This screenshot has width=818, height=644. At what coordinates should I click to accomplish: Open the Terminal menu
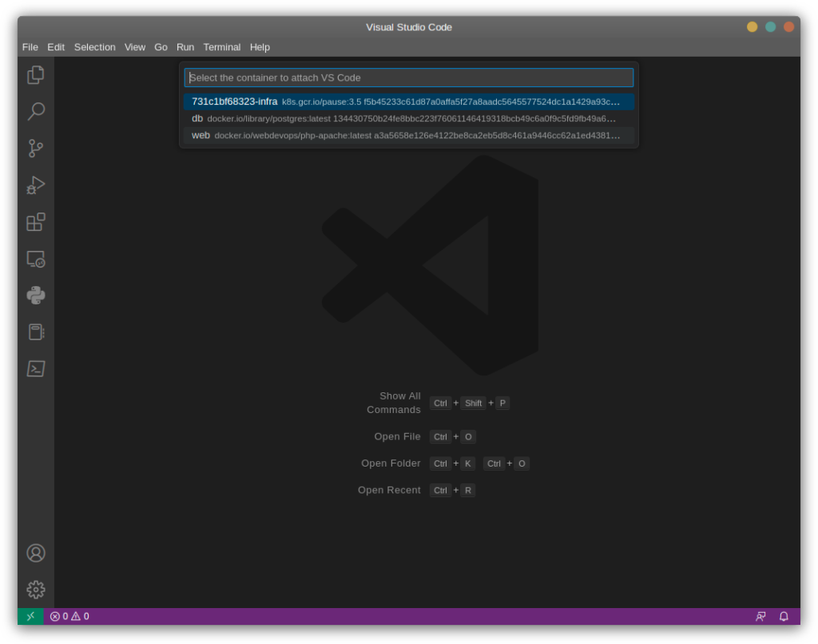click(221, 47)
